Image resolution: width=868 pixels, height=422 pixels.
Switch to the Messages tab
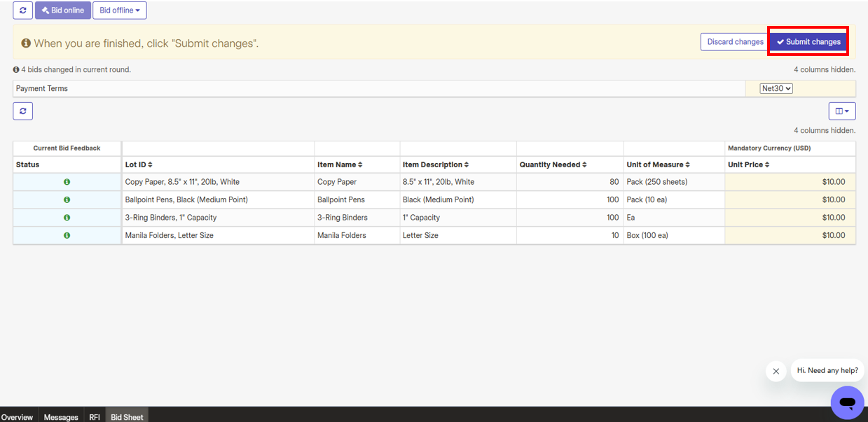click(x=60, y=417)
